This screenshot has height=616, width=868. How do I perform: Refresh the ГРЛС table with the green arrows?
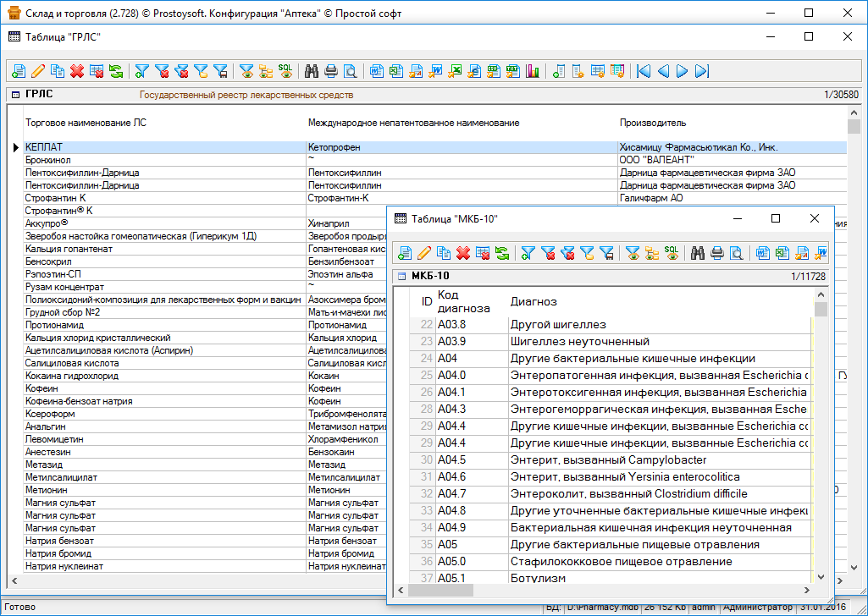(x=116, y=71)
